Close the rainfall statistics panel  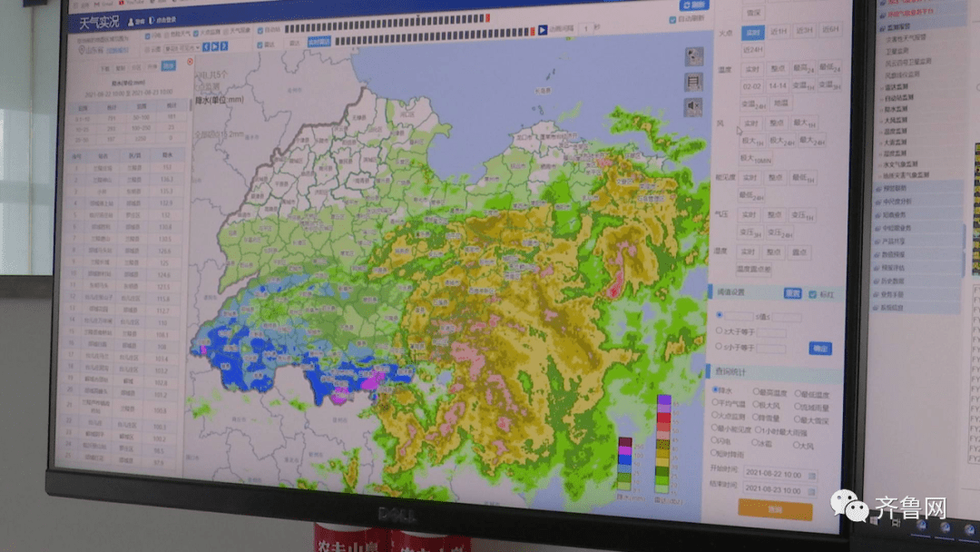click(190, 62)
